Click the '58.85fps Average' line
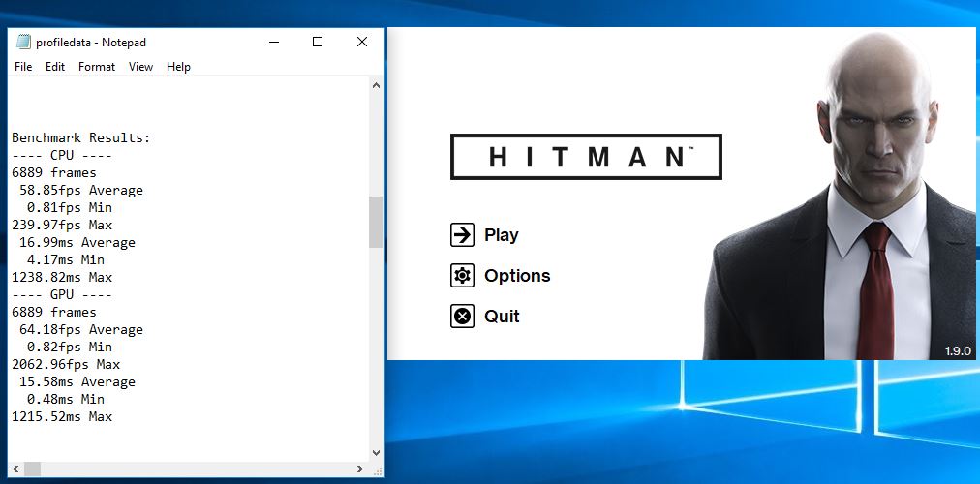 point(81,190)
